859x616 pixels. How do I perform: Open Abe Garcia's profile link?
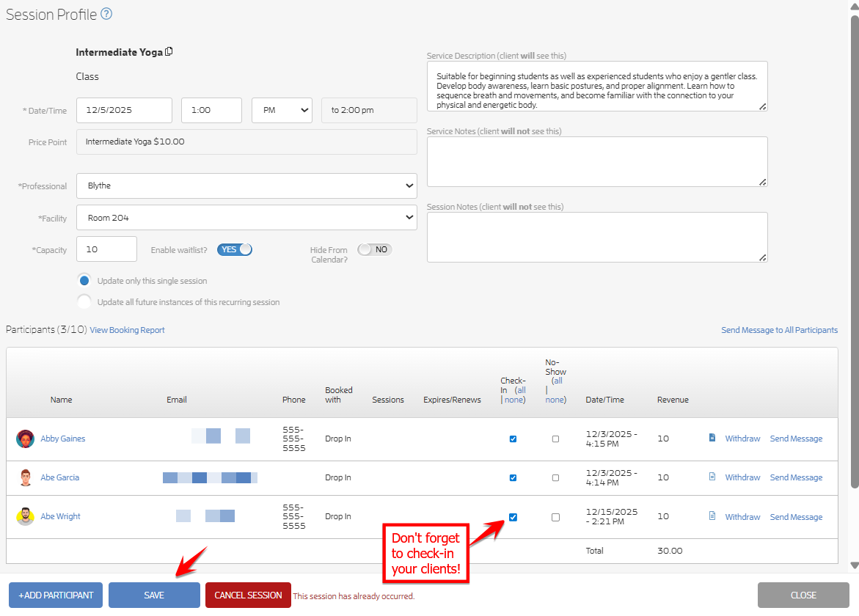click(x=59, y=477)
